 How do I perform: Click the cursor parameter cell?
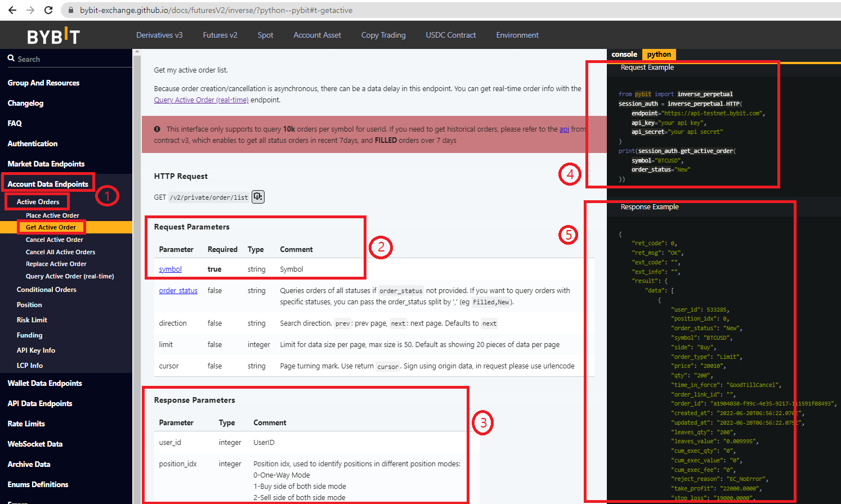pyautogui.click(x=168, y=366)
